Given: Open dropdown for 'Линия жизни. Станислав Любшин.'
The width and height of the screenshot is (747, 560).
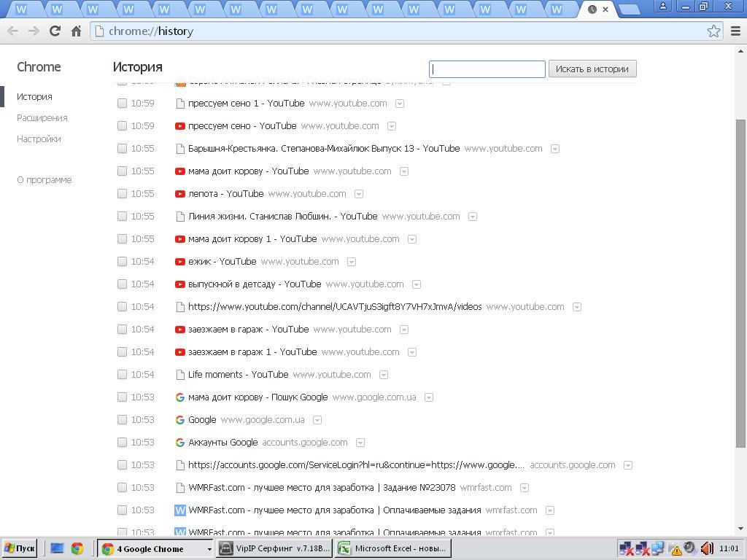Looking at the screenshot, I should pos(473,217).
